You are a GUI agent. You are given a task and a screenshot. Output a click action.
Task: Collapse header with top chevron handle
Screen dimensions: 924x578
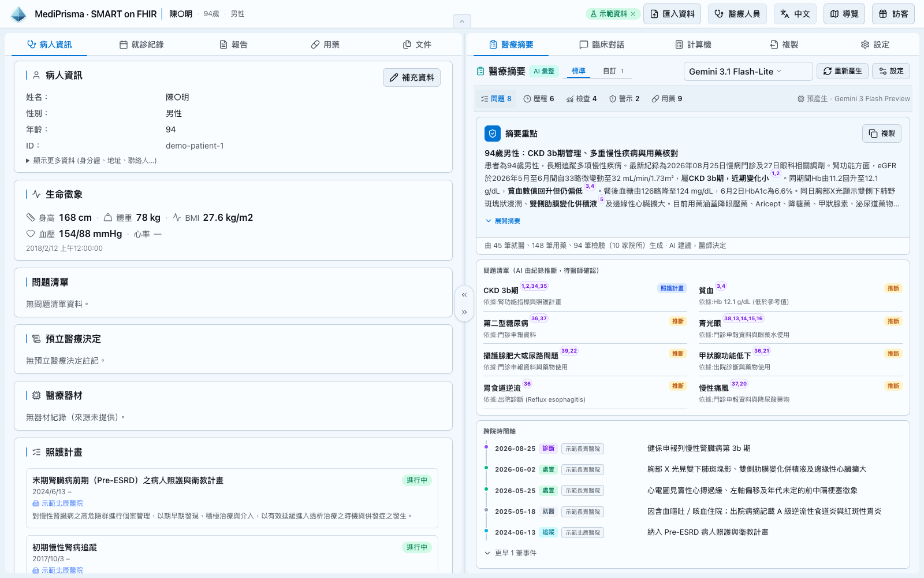coord(462,21)
